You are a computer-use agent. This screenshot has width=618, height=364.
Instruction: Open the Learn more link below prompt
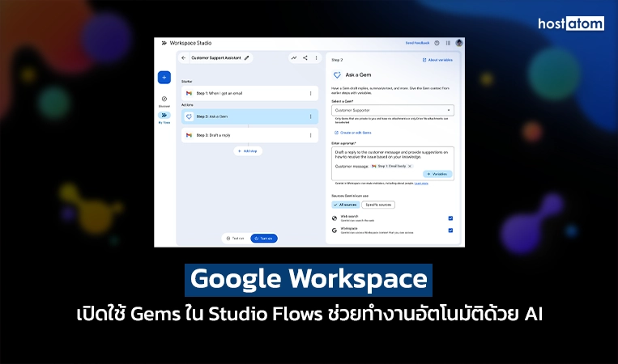[x=421, y=184]
